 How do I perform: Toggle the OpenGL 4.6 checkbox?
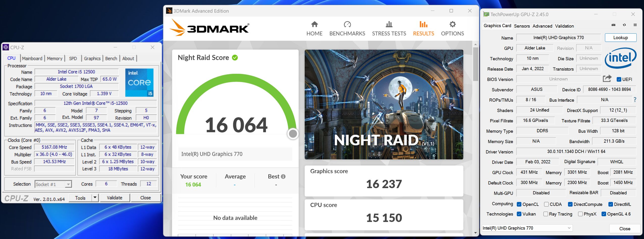604,214
